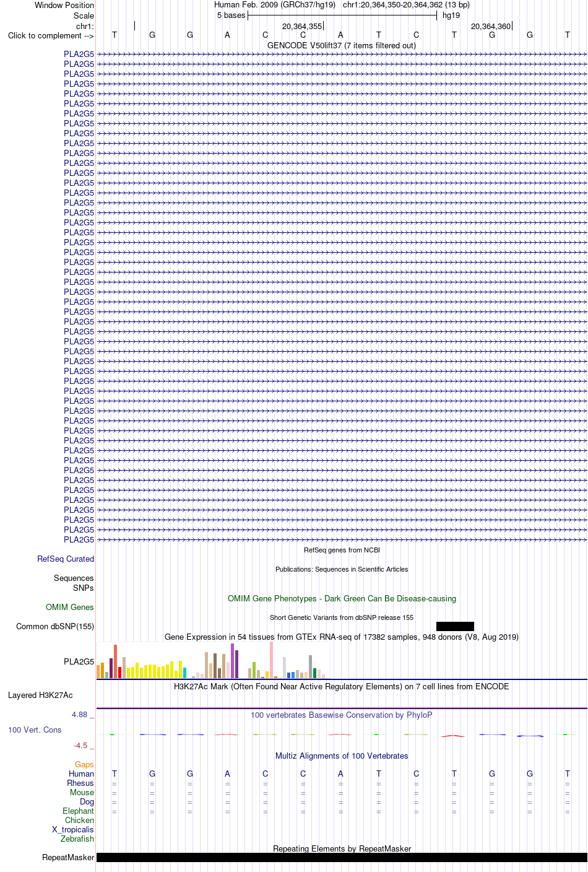The height and width of the screenshot is (872, 588).
Task: Click the 'Common dbSNP(155)' track label
Action: point(55,626)
